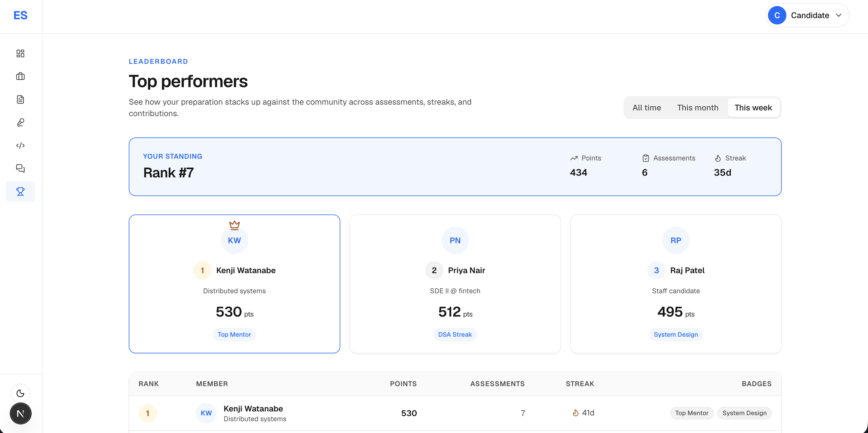Click the BADGES column header
This screenshot has width=868, height=433.
point(756,384)
